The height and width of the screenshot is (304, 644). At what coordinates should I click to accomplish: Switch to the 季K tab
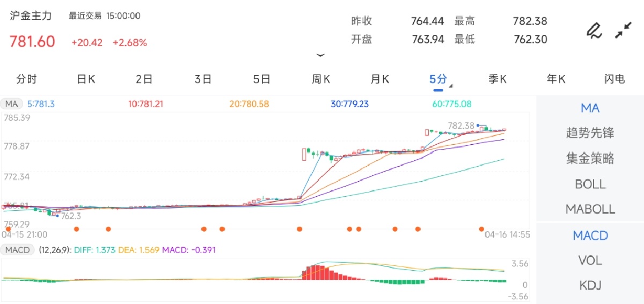coord(497,79)
